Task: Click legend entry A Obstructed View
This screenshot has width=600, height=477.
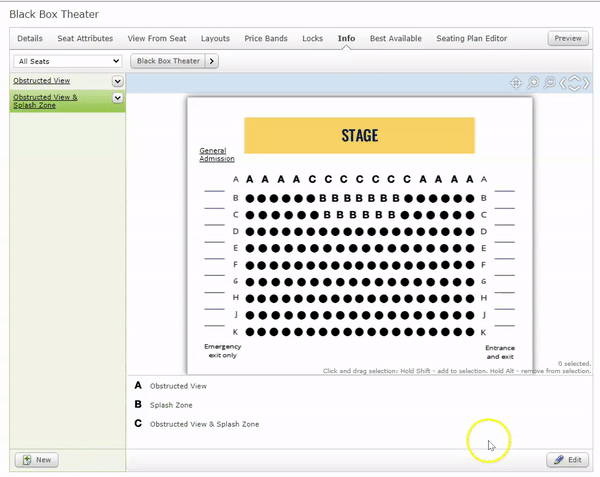Action: point(171,386)
